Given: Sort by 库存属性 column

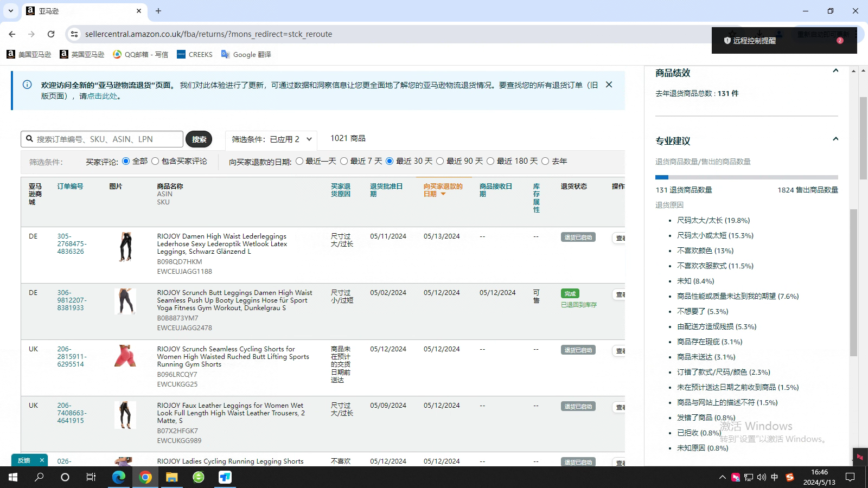Looking at the screenshot, I should [x=536, y=198].
